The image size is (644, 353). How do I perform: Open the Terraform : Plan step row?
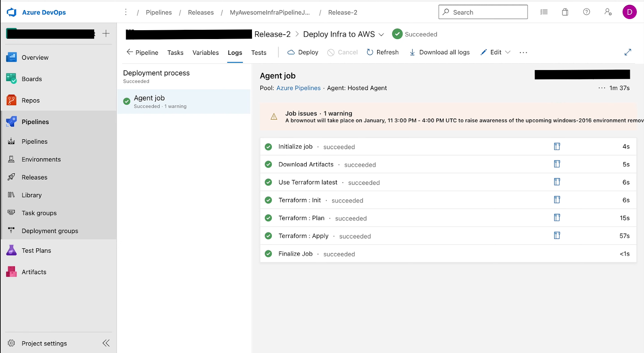[x=448, y=218]
